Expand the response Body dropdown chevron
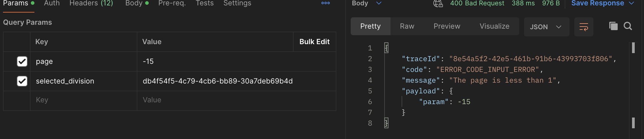 (379, 3)
